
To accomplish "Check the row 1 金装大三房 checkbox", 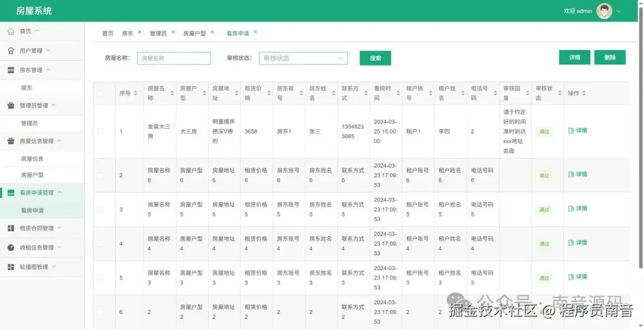I will 100,132.
